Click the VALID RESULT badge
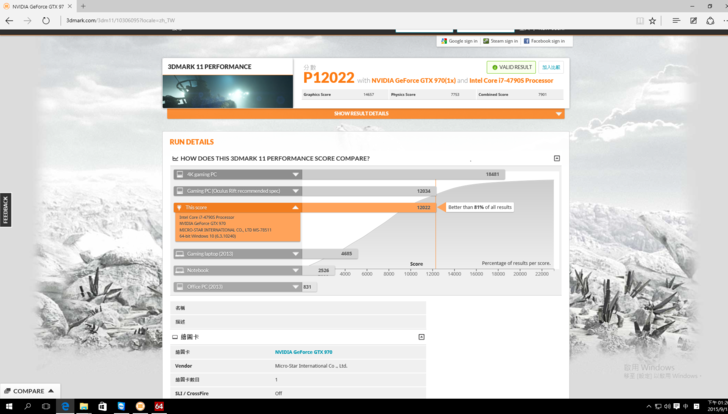This screenshot has height=414, width=728. click(x=511, y=67)
